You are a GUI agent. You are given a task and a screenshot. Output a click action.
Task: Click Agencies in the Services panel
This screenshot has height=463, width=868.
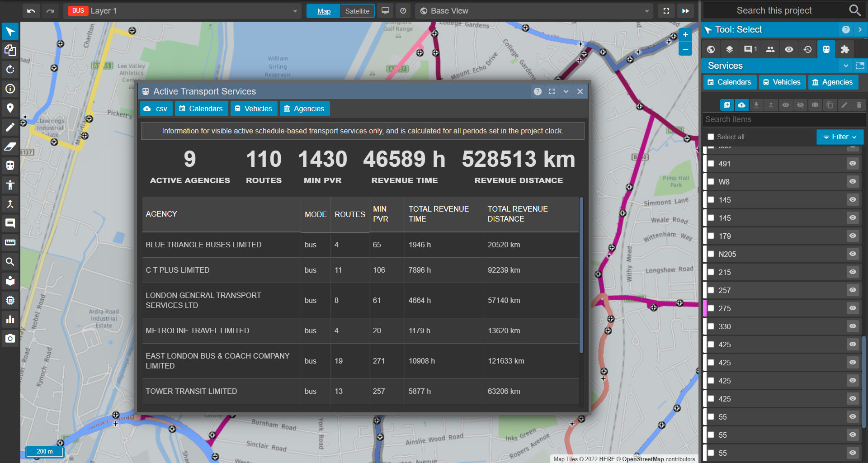coord(833,82)
